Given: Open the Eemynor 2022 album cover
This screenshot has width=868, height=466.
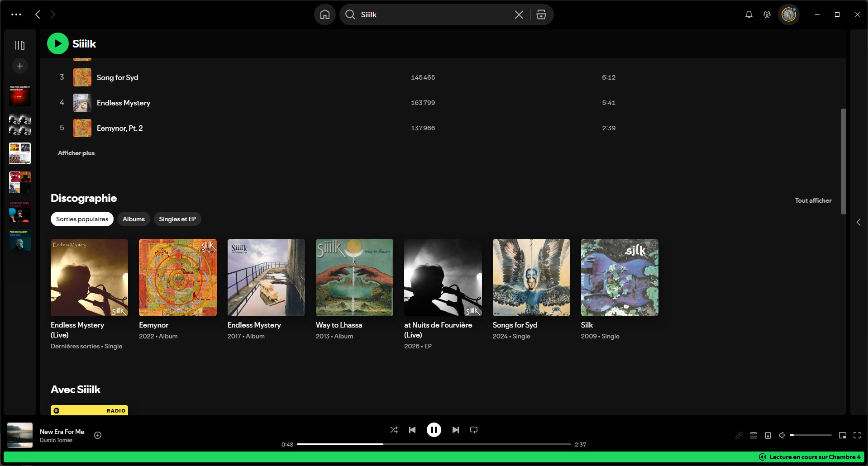Looking at the screenshot, I should pos(178,277).
